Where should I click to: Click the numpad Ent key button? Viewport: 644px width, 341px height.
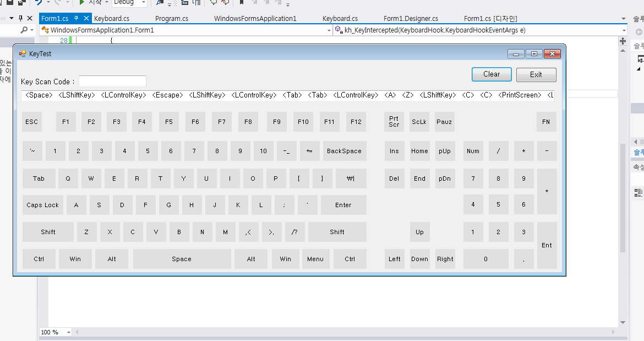[x=547, y=245]
